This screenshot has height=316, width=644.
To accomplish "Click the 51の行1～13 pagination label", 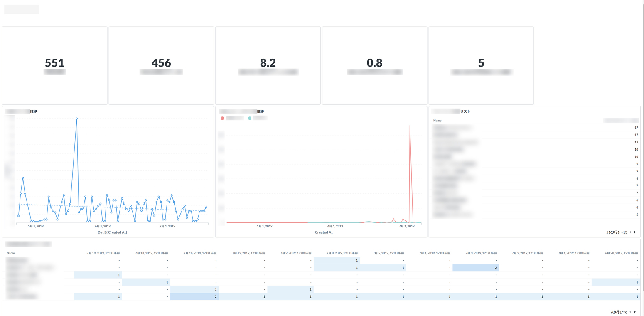I will (617, 232).
